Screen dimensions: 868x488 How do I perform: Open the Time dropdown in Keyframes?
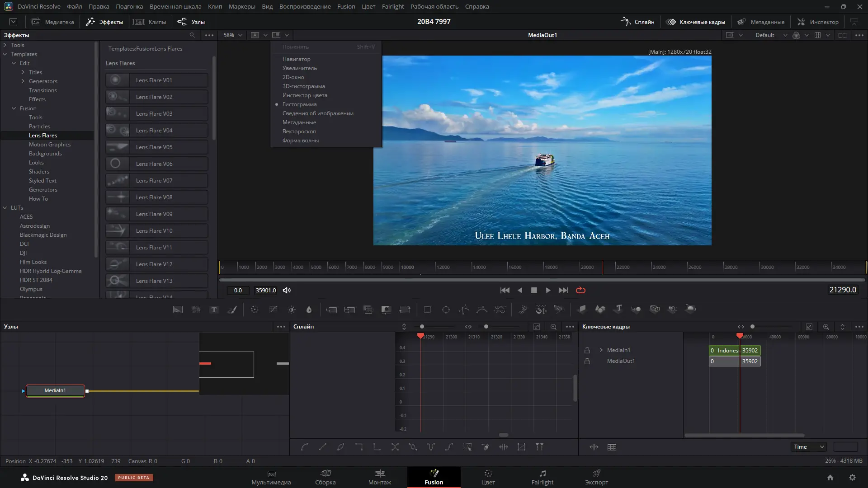(x=808, y=447)
